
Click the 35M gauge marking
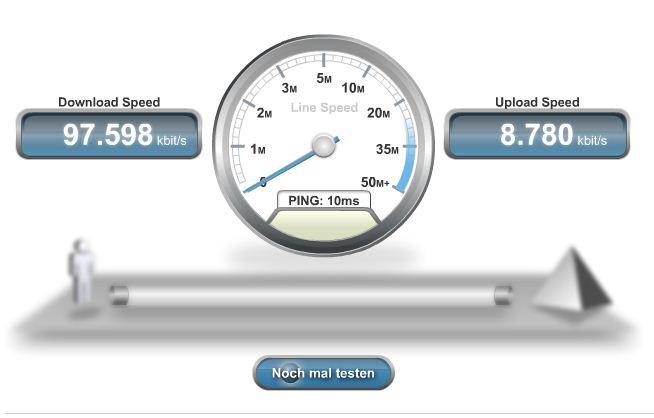[387, 149]
